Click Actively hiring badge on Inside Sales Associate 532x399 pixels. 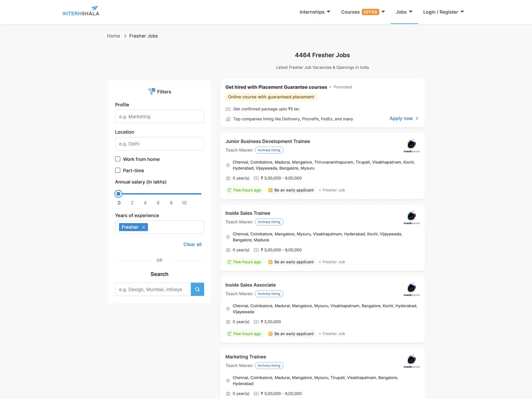[269, 294]
